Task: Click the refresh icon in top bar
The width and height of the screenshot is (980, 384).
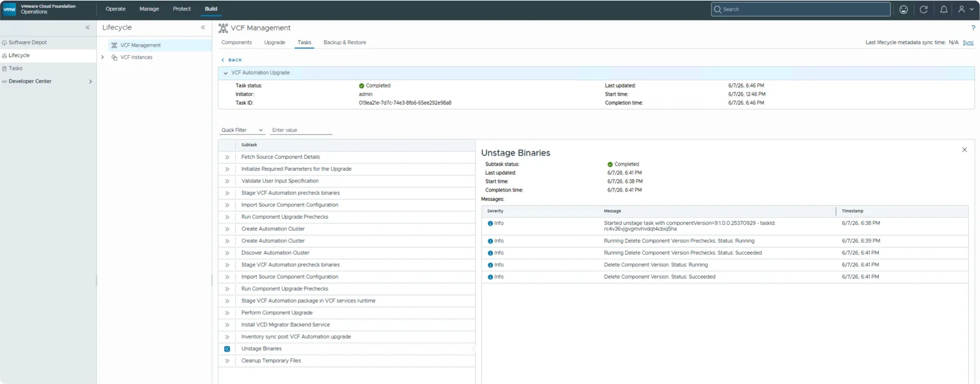Action: [x=924, y=9]
